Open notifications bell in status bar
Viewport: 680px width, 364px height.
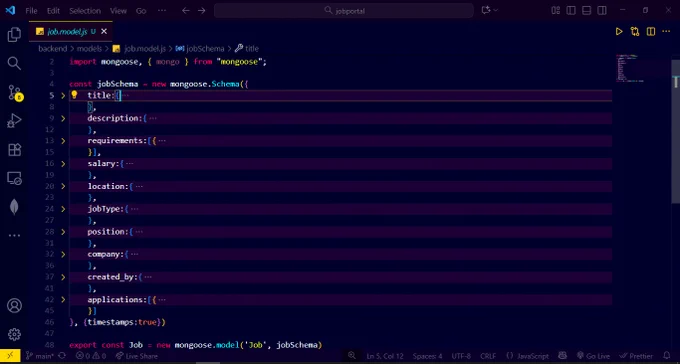[x=667, y=356]
